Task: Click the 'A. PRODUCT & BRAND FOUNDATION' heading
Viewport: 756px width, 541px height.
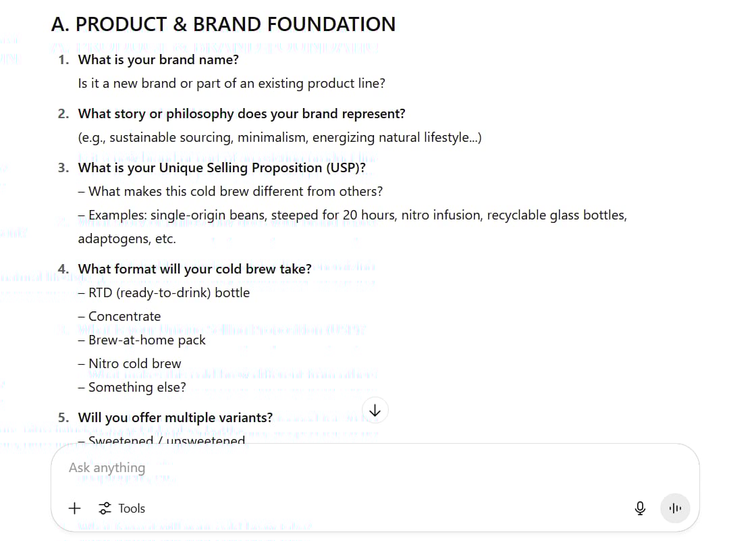Action: point(223,24)
